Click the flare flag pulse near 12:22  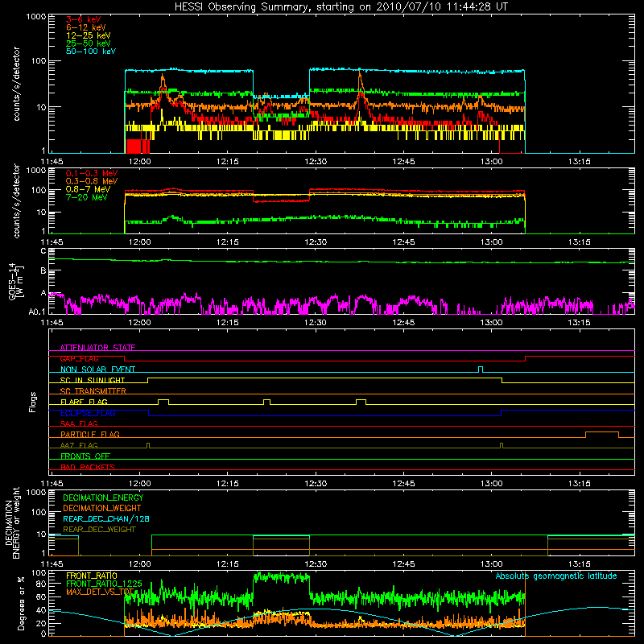267,402
